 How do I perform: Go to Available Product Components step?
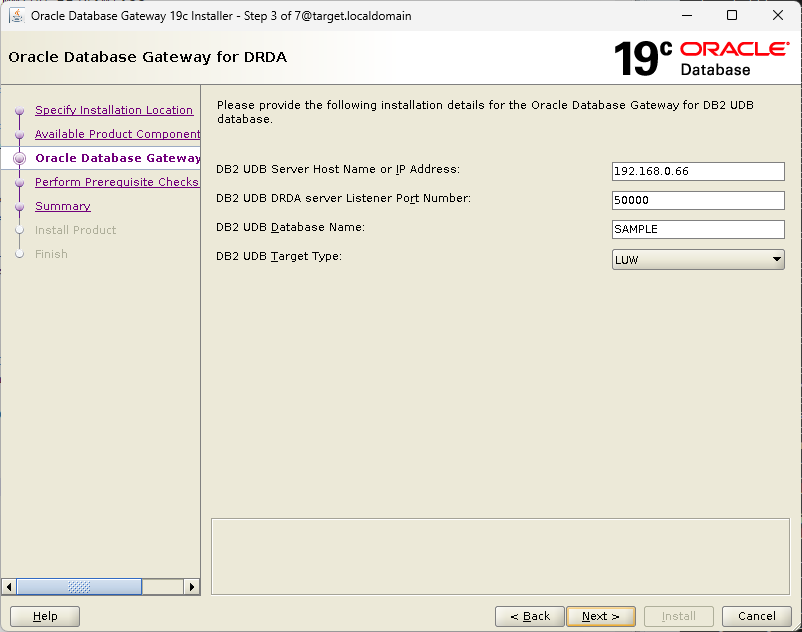point(118,134)
